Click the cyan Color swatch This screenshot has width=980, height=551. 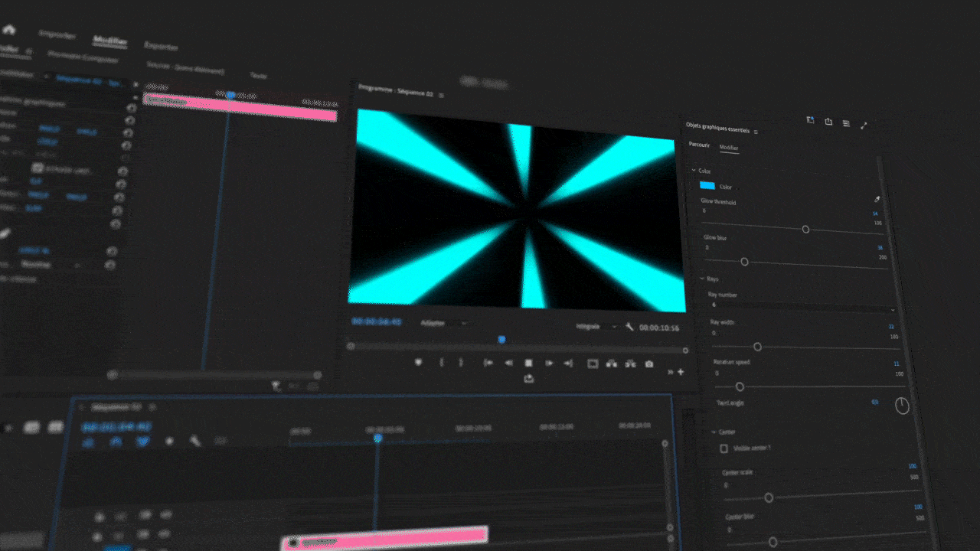coord(707,186)
